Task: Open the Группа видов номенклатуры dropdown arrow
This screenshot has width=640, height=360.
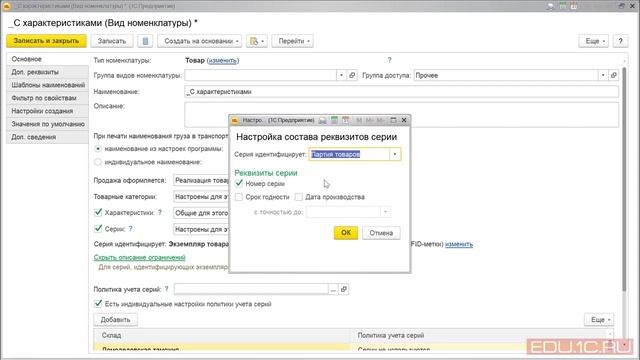Action: click(342, 75)
